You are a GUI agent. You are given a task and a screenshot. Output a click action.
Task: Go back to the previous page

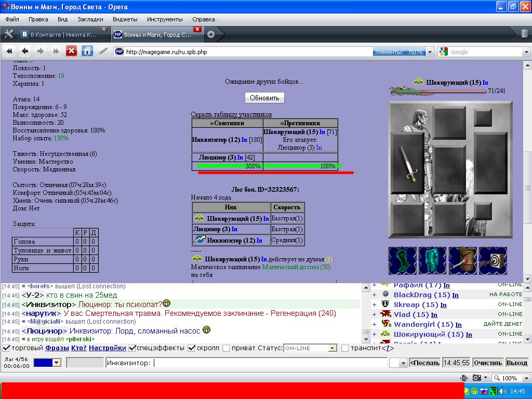[25, 51]
